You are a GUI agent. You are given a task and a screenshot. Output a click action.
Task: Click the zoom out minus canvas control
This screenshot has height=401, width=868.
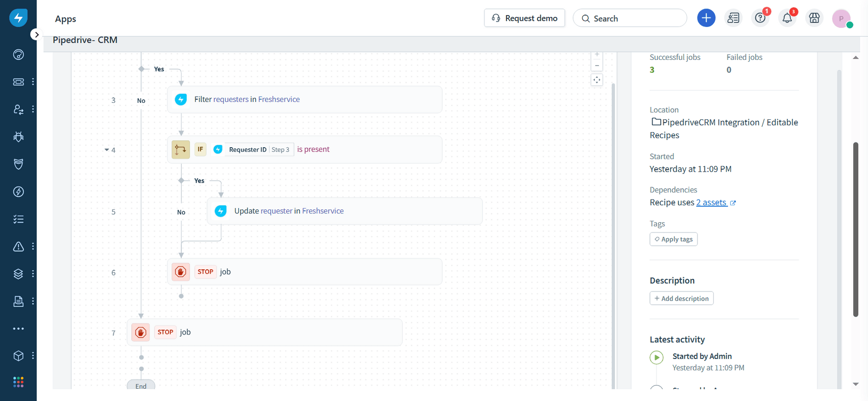pos(597,66)
